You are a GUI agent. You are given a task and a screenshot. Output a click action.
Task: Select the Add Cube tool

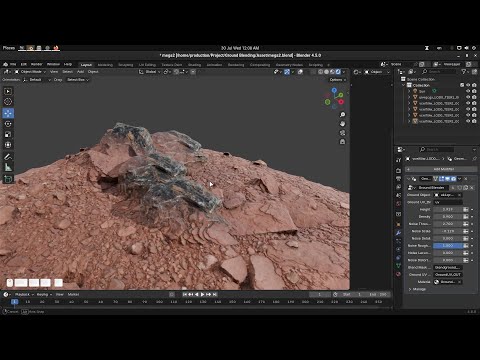[8, 179]
